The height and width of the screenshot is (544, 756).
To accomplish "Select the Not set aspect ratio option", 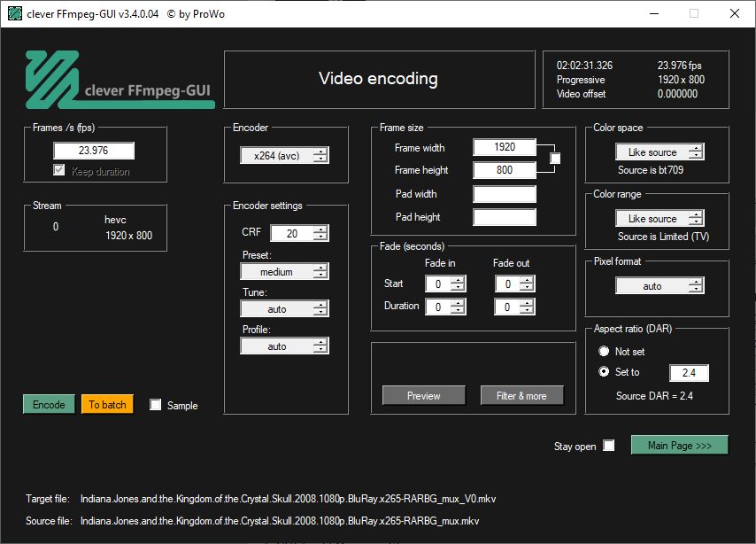I will pos(604,351).
